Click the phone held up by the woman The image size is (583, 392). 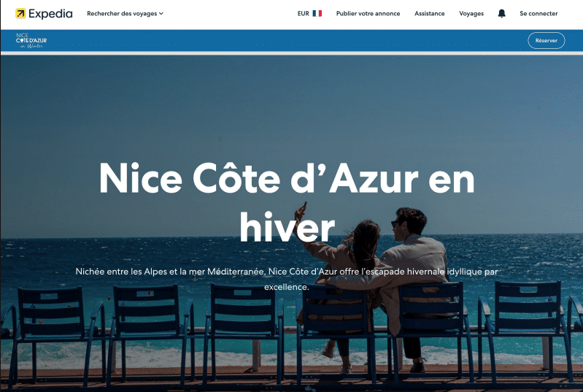(x=305, y=206)
